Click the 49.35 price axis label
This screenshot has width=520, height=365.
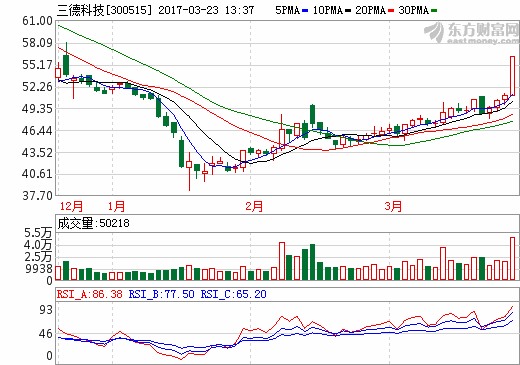pos(37,109)
